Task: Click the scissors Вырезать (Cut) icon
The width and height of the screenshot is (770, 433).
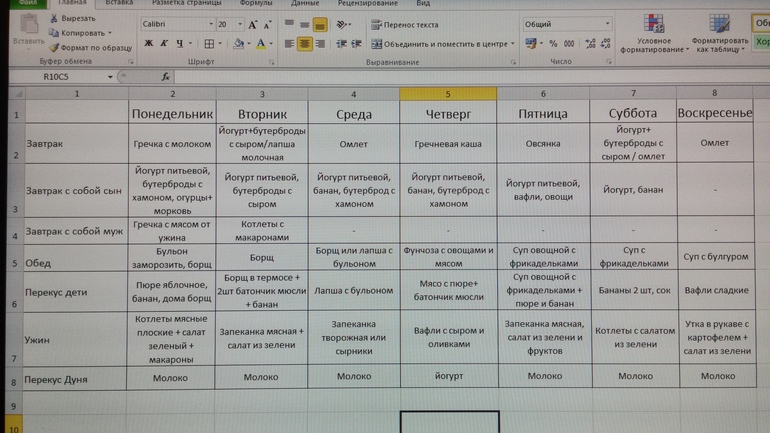Action: click(53, 18)
